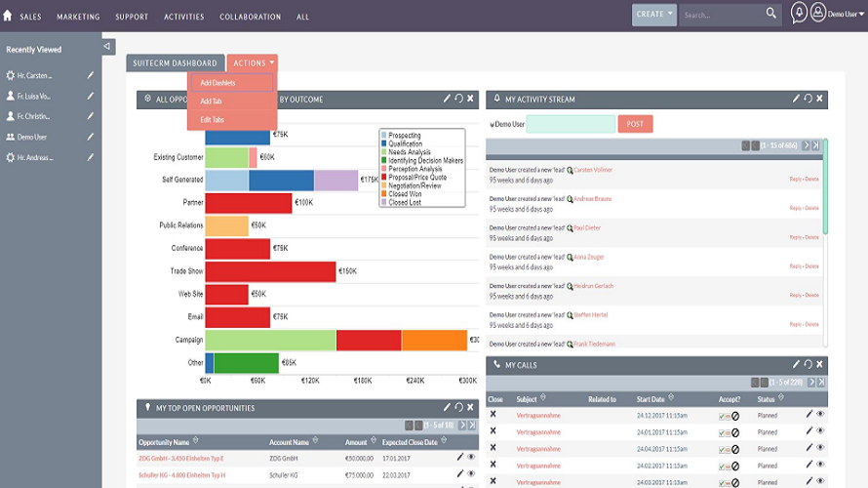Jump to last page of My Calls
The height and width of the screenshot is (488, 868).
click(820, 383)
